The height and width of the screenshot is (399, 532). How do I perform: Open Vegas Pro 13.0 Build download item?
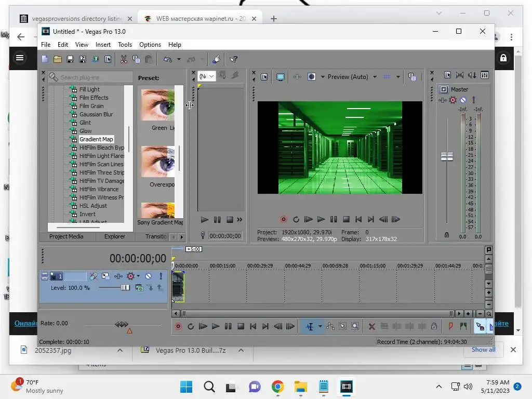190,351
